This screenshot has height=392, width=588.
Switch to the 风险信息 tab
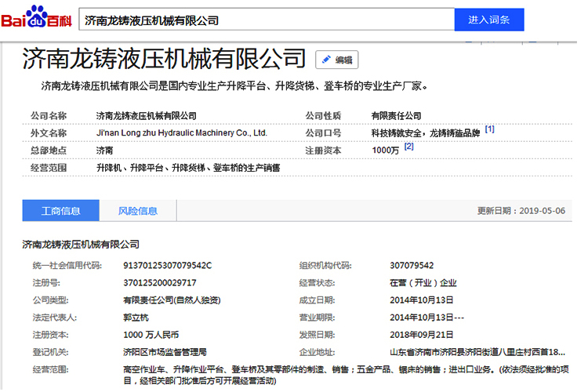(138, 210)
